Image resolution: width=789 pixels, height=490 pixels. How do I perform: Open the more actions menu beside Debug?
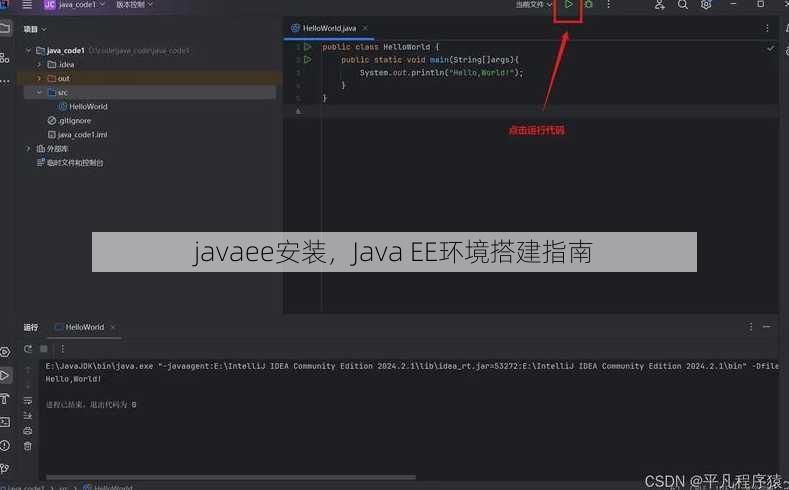point(608,5)
